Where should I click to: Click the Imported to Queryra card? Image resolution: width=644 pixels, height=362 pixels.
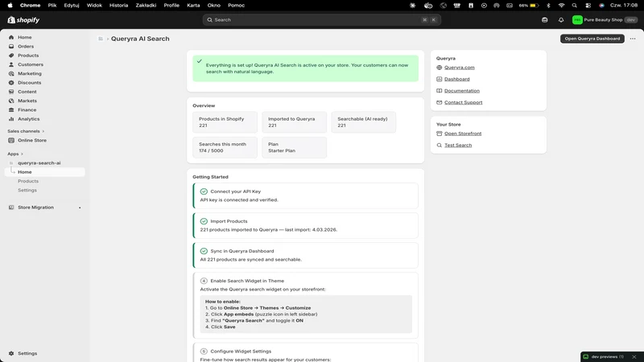[295, 122]
